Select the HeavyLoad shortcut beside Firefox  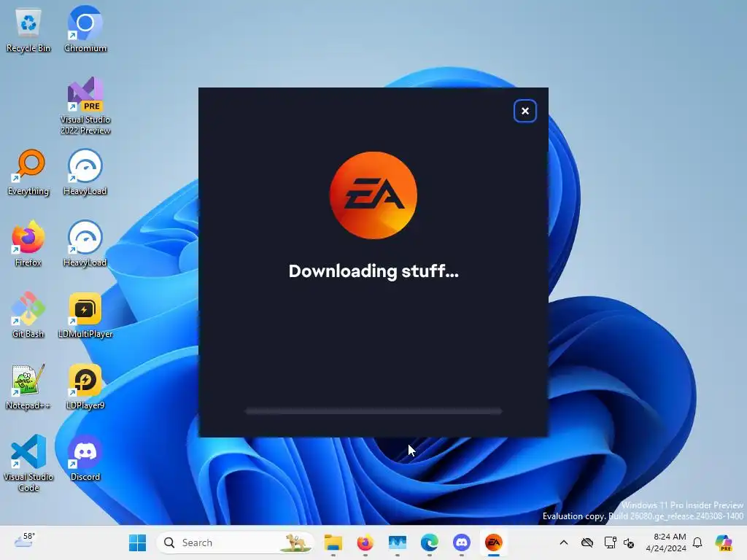[85, 244]
